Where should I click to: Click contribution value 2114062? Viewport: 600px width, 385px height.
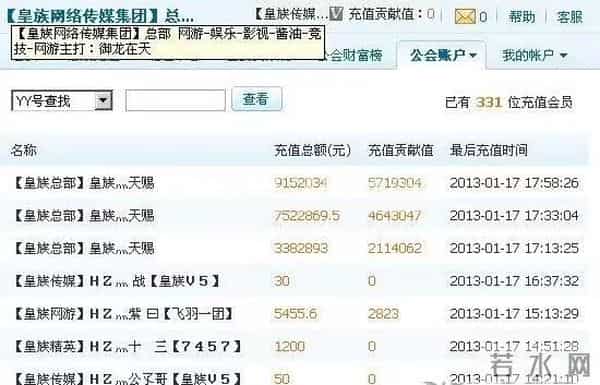pos(395,248)
